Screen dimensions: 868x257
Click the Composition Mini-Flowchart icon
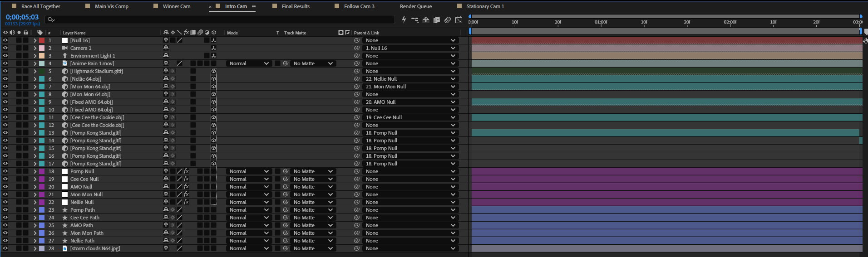pos(415,19)
